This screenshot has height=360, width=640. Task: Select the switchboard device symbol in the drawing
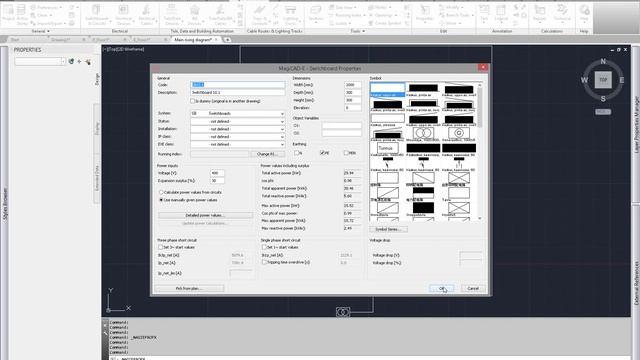(x=343, y=312)
